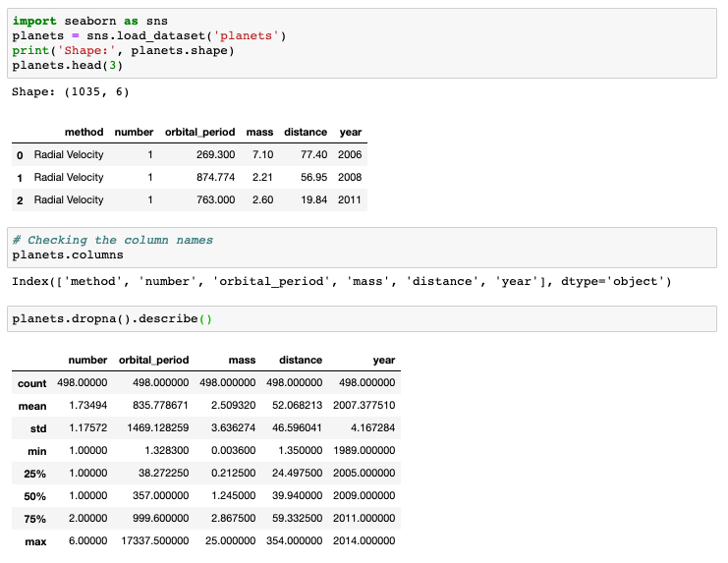
Task: Click 'distance' header in describe table
Action: point(301,361)
